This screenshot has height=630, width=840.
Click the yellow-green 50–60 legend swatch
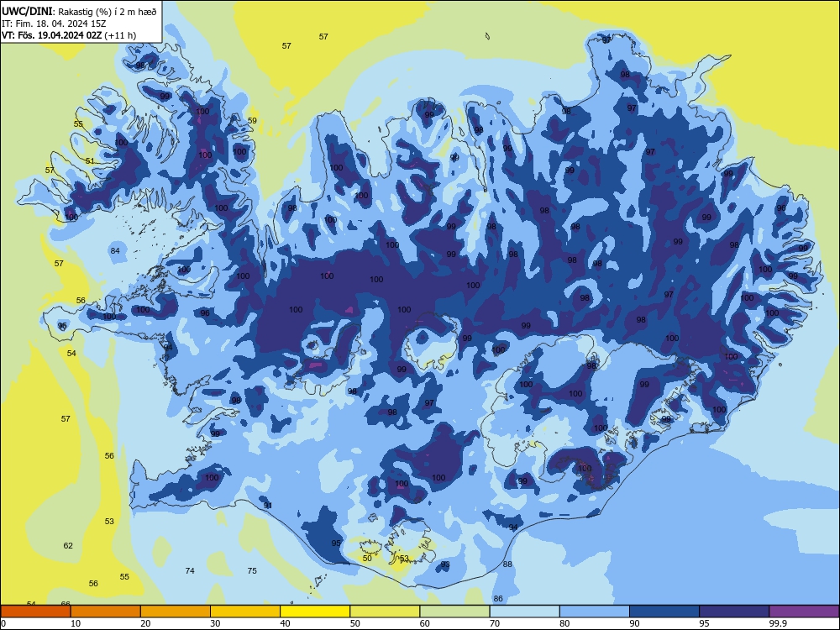386,612
